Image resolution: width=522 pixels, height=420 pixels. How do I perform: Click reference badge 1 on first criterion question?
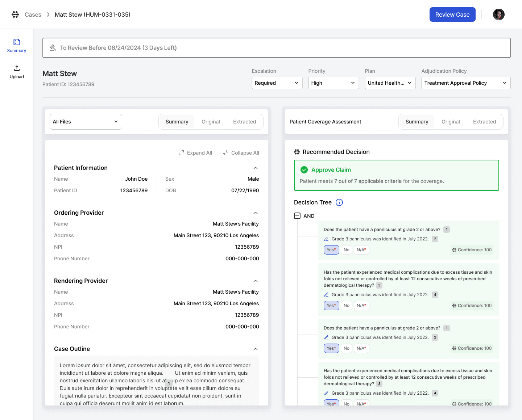(447, 230)
